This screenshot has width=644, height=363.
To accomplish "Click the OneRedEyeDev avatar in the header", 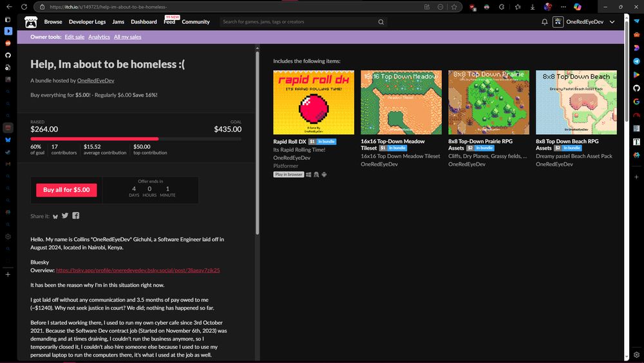I will [558, 22].
